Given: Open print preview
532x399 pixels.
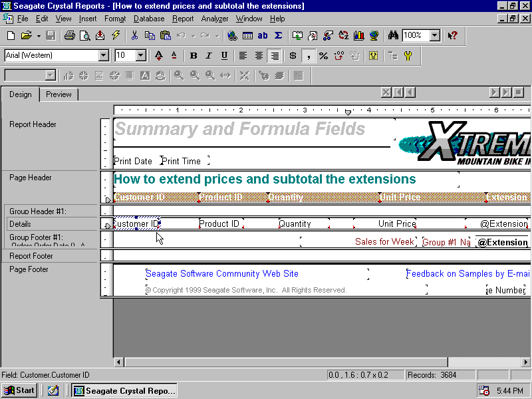Looking at the screenshot, I should pyautogui.click(x=84, y=35).
